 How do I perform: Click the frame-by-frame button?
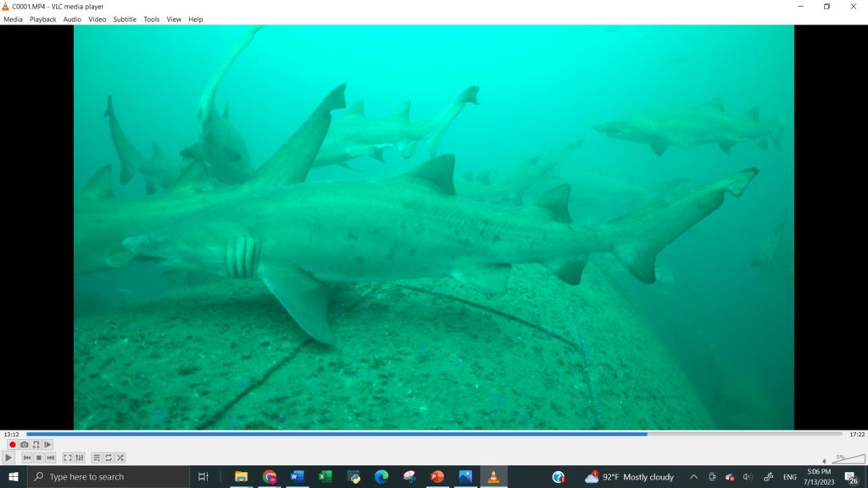[47, 445]
